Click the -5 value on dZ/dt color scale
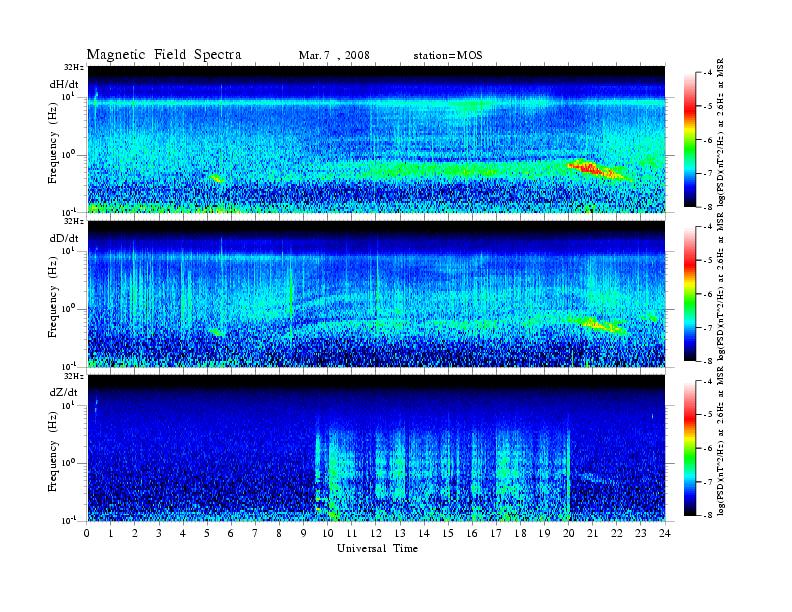 pos(708,415)
